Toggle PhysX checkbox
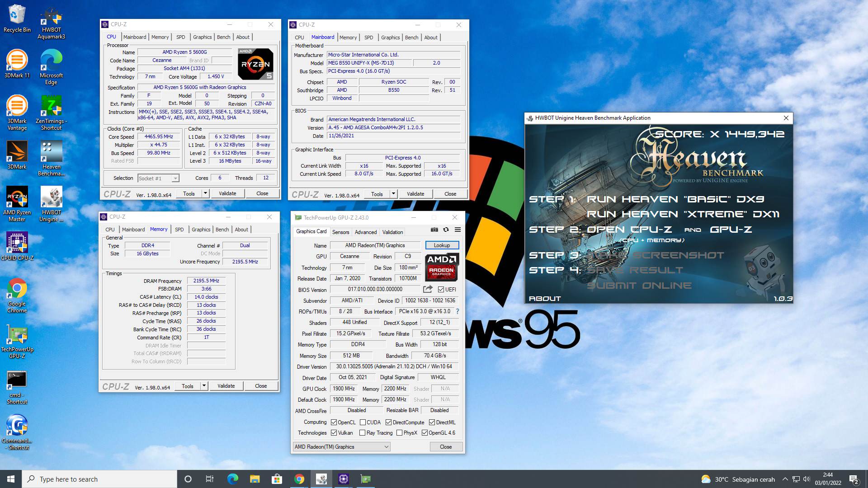This screenshot has width=868, height=488. click(x=399, y=433)
